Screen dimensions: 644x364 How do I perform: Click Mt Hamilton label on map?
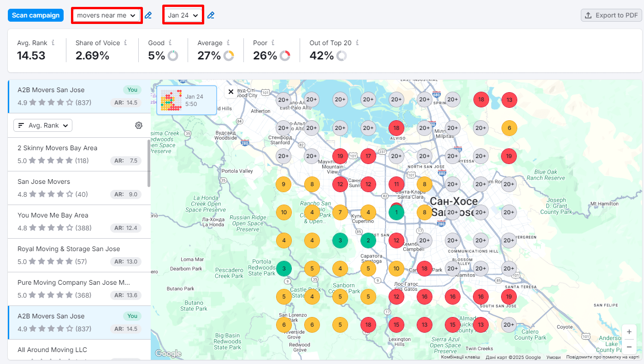[x=604, y=203]
